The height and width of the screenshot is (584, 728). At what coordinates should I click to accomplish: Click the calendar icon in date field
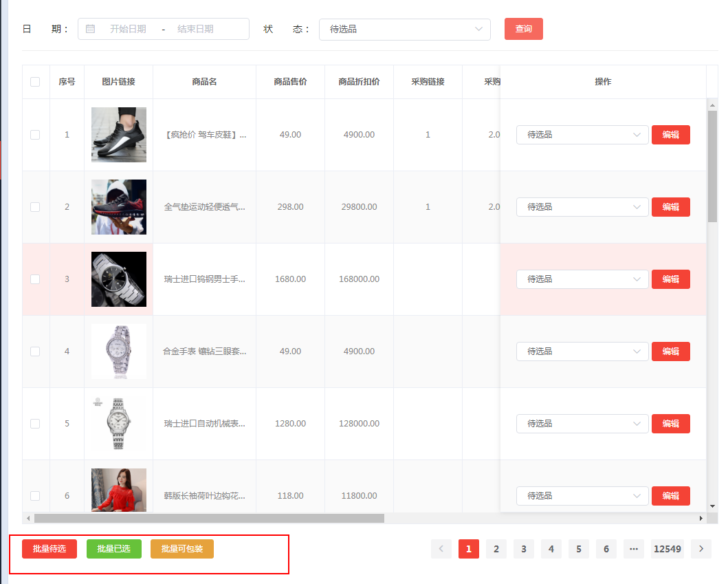pyautogui.click(x=90, y=29)
